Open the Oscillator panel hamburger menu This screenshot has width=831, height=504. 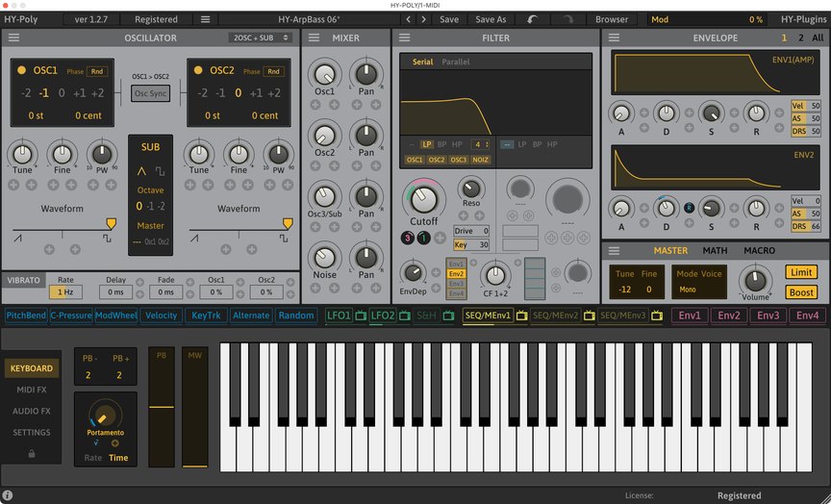(13, 38)
